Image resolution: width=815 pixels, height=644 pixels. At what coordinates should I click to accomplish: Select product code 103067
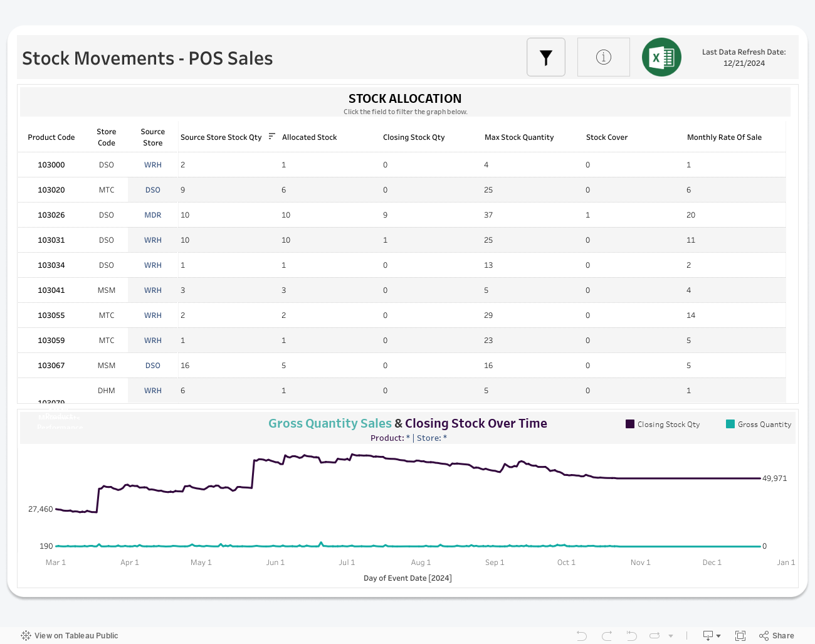tap(51, 366)
